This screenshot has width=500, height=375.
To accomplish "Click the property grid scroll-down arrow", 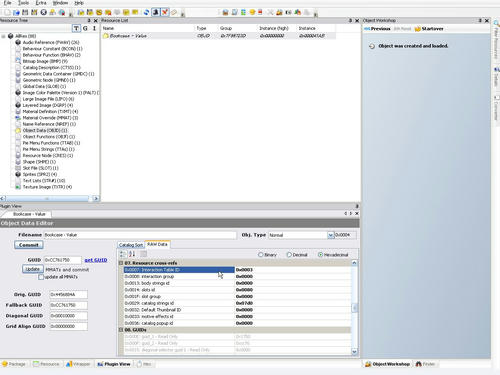I will click(x=354, y=351).
